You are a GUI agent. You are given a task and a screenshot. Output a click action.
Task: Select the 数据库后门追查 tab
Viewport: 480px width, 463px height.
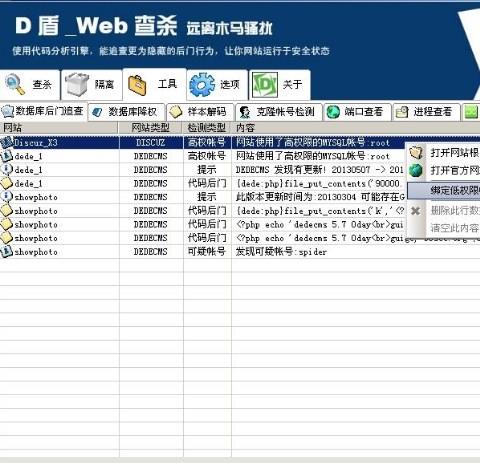click(43, 111)
